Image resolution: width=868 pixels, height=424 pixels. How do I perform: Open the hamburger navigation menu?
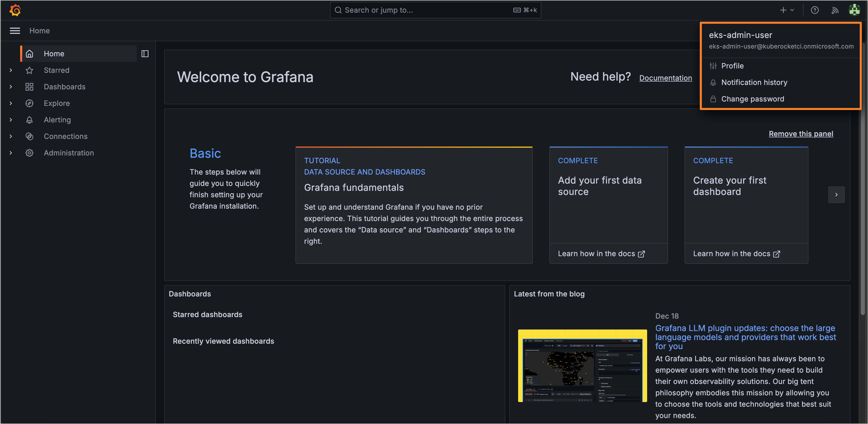coord(15,31)
